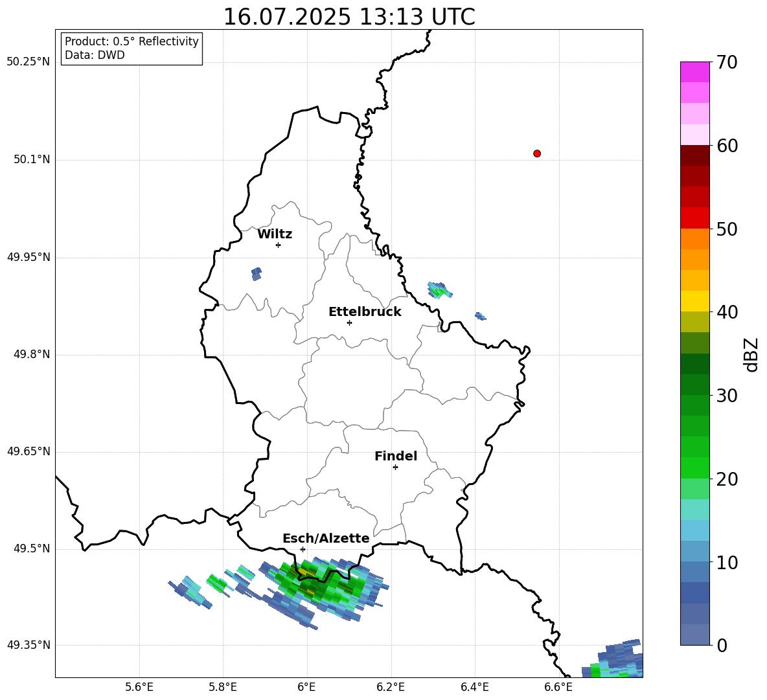
Task: Click the 49.8°N latitude tick label
Action: (x=32, y=354)
